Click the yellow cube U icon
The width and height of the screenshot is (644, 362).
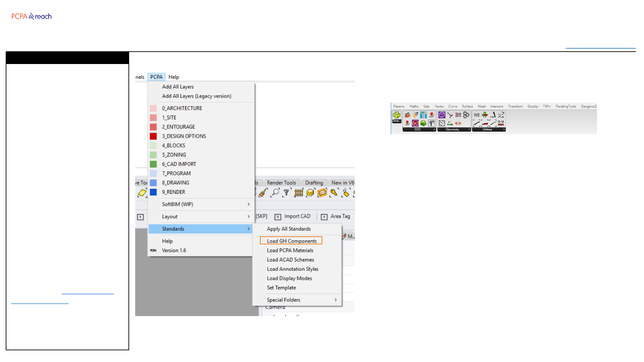pos(310,192)
